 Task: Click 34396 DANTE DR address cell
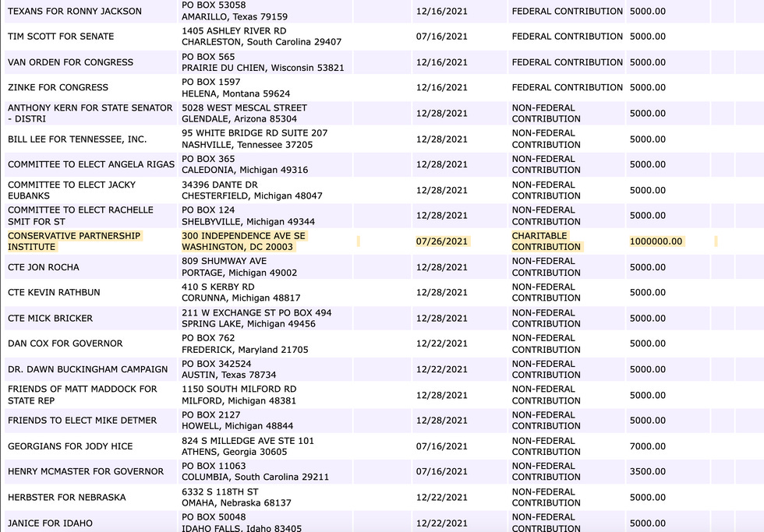click(x=252, y=190)
